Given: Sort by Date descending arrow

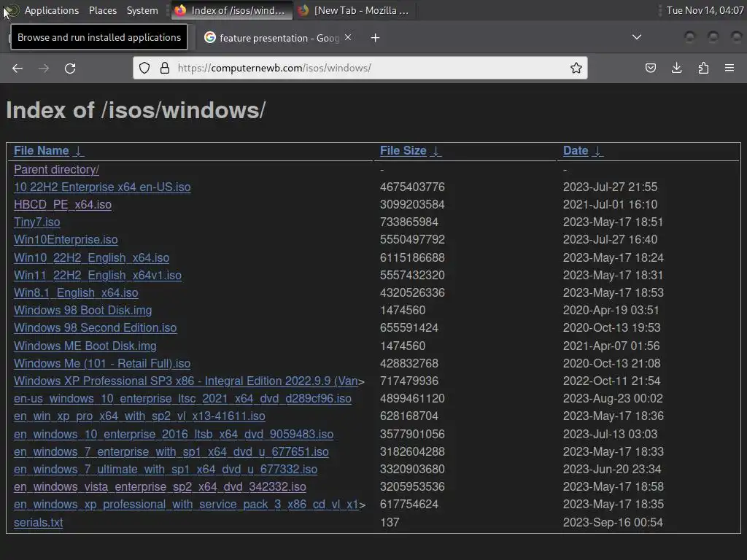Looking at the screenshot, I should point(597,151).
